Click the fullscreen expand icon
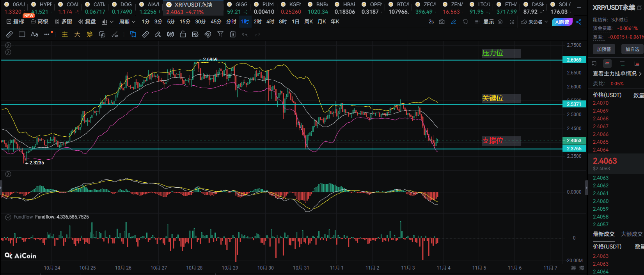The image size is (644, 275). click(511, 22)
